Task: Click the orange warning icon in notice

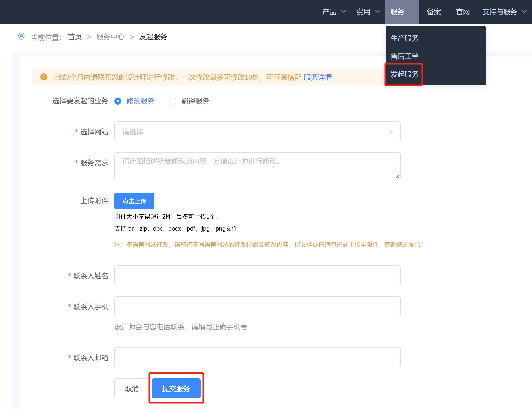Action: click(44, 77)
